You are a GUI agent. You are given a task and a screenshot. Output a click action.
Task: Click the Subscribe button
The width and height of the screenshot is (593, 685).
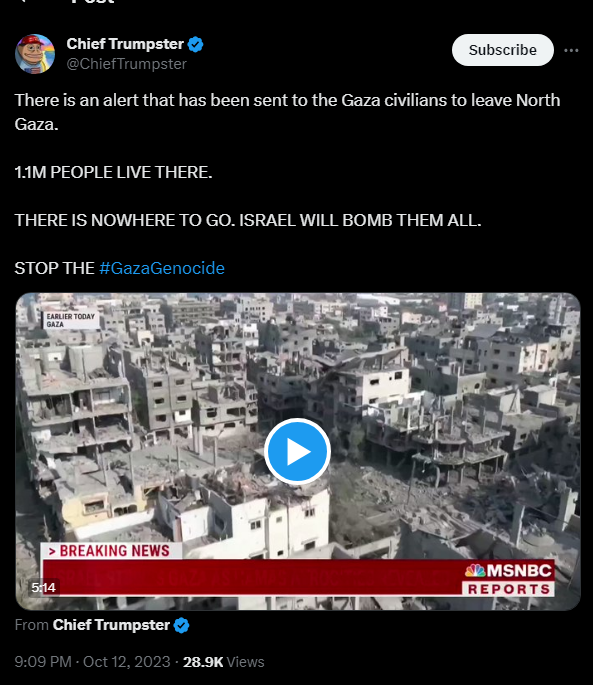(503, 50)
